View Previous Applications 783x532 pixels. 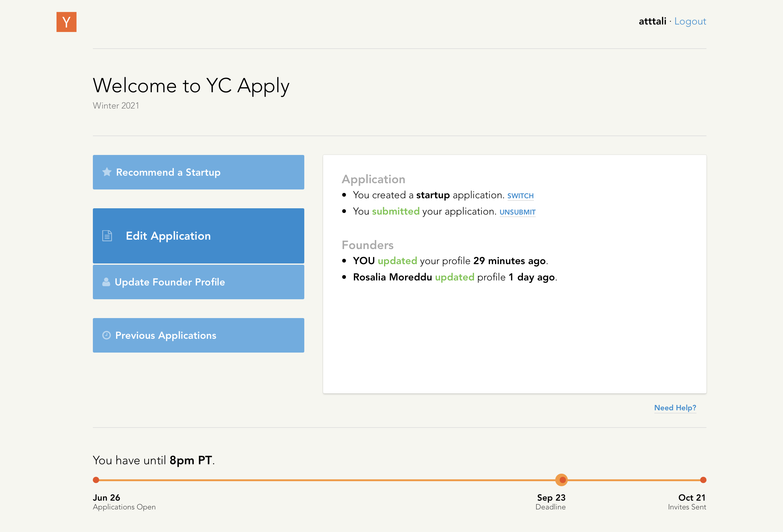[199, 335]
